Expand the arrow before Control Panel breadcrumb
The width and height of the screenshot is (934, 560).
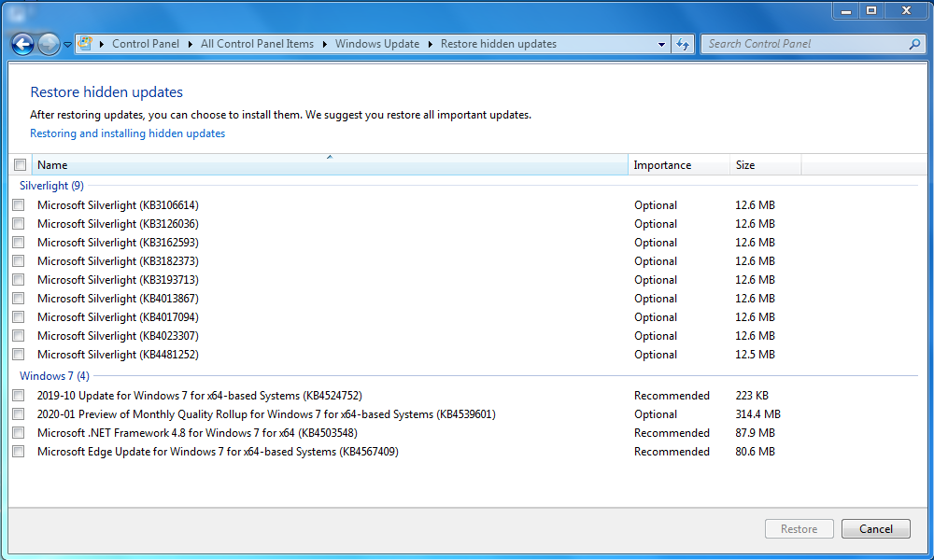(x=102, y=44)
